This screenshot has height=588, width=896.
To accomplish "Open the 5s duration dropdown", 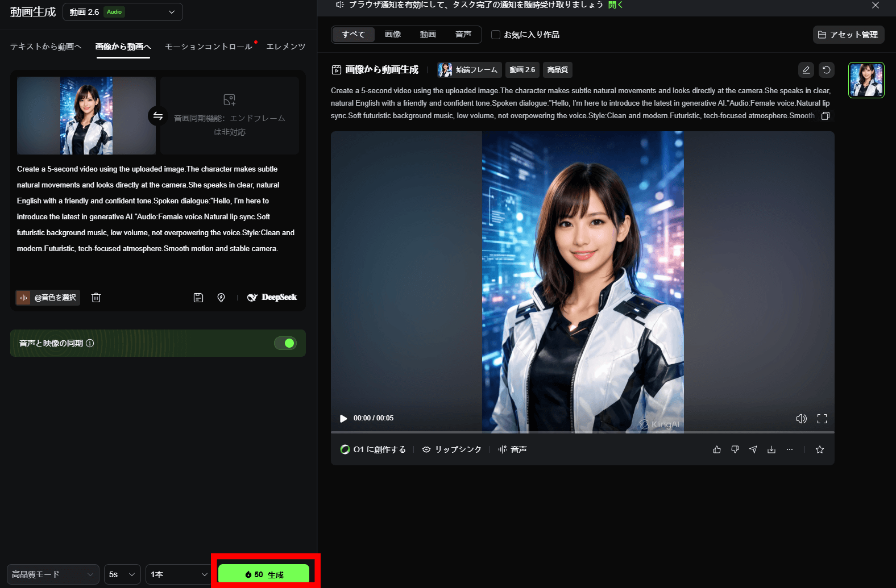I will click(122, 574).
